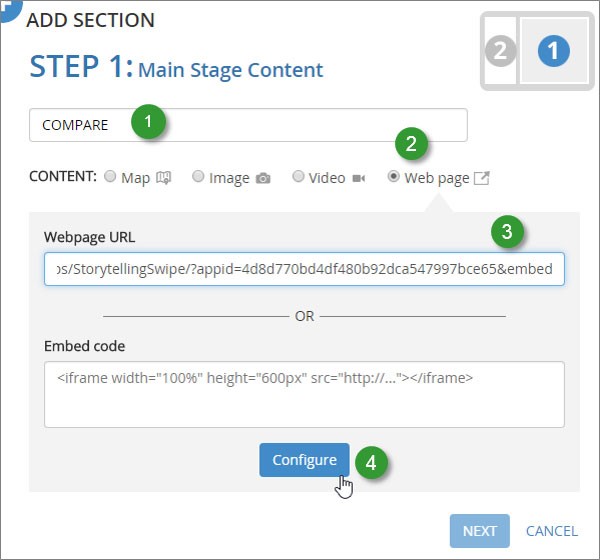Click the Embed code text area
This screenshot has height=560, width=600.
tap(304, 394)
